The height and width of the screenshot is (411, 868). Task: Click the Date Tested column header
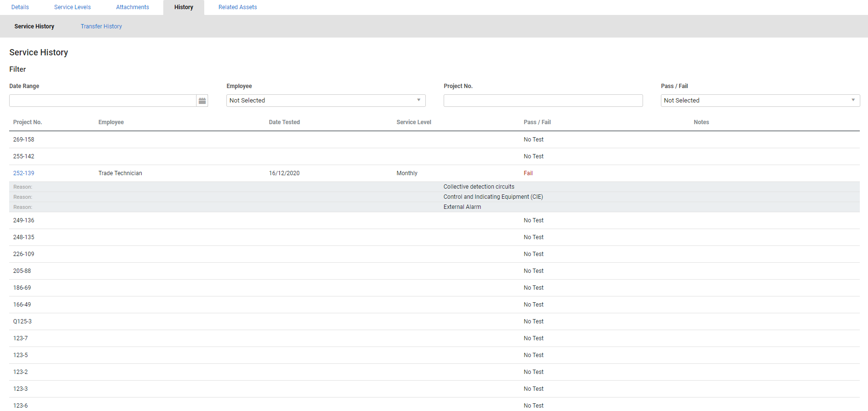[x=284, y=122]
